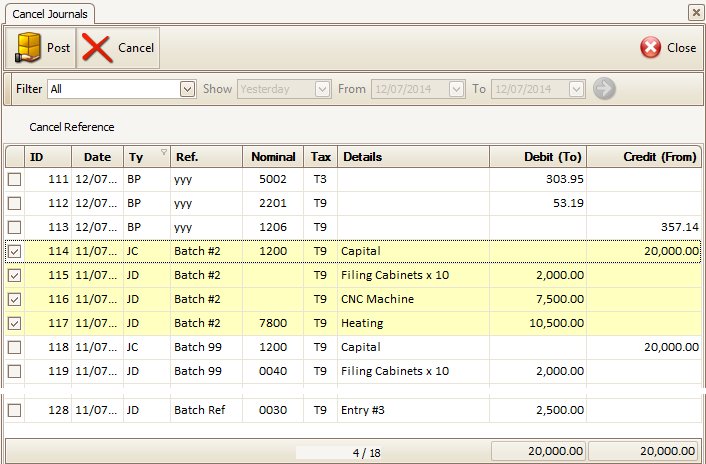Sort by the Debit (To) column header
This screenshot has width=706, height=464.
click(x=538, y=157)
